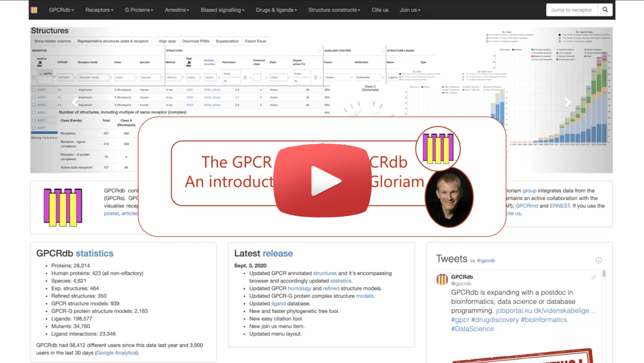The image size is (644, 363).
Task: Expand the Arrestins menu
Action: [177, 10]
